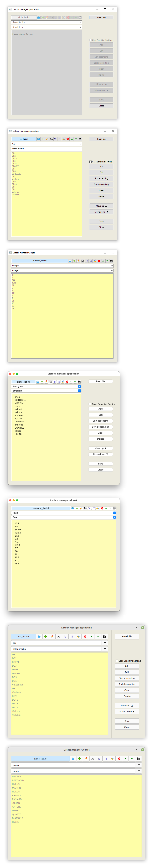Click Load file button in the Amalgam window
This screenshot has height=868, width=155.
(100, 381)
